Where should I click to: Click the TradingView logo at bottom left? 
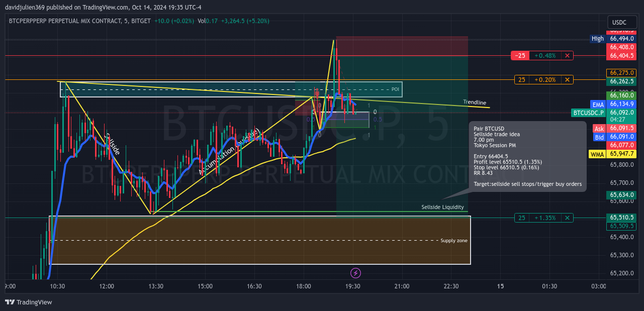pos(29,302)
